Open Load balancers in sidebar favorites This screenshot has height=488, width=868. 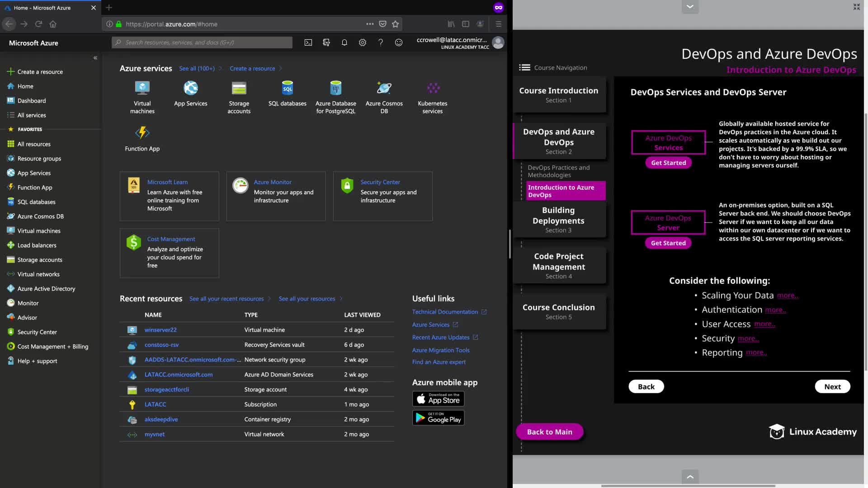(x=37, y=245)
